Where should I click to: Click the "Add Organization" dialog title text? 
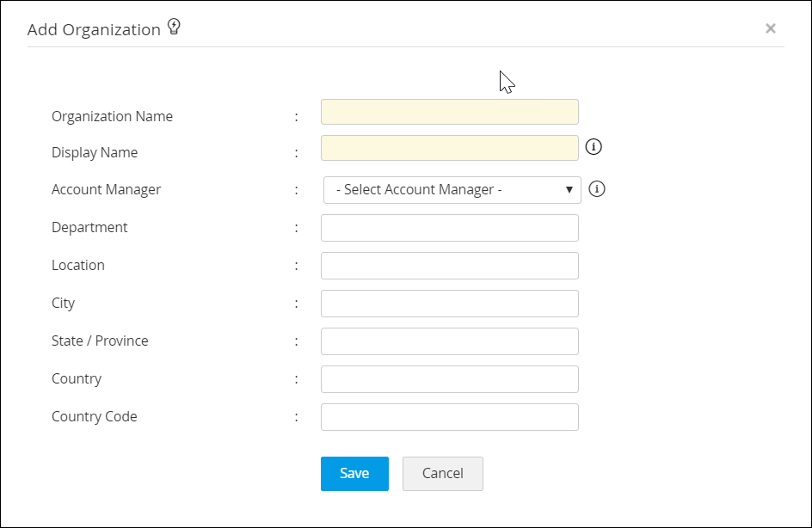coord(94,29)
